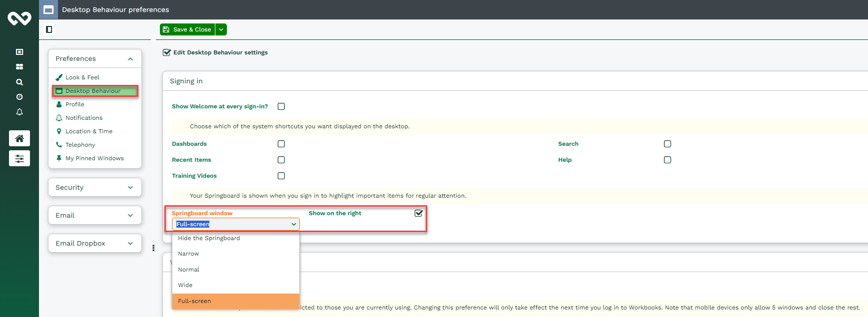The width and height of the screenshot is (868, 317).
Task: Tick the Help shortcut checkbox
Action: [x=668, y=160]
